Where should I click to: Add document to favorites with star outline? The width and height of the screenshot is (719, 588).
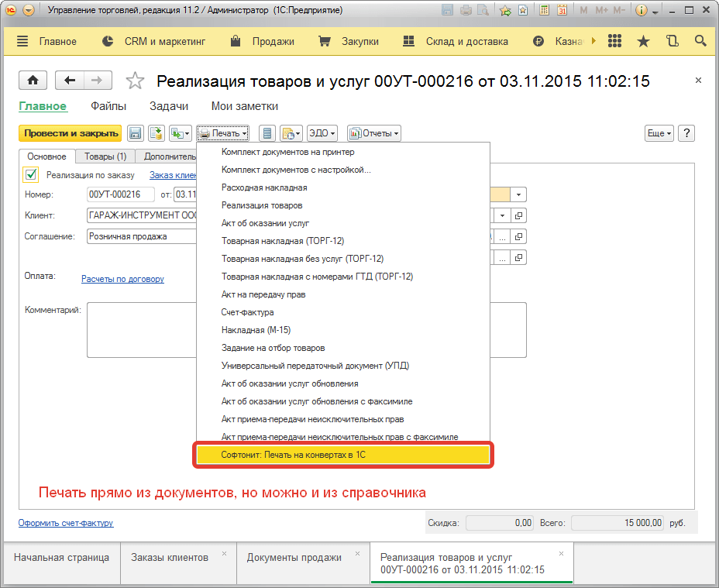[135, 81]
